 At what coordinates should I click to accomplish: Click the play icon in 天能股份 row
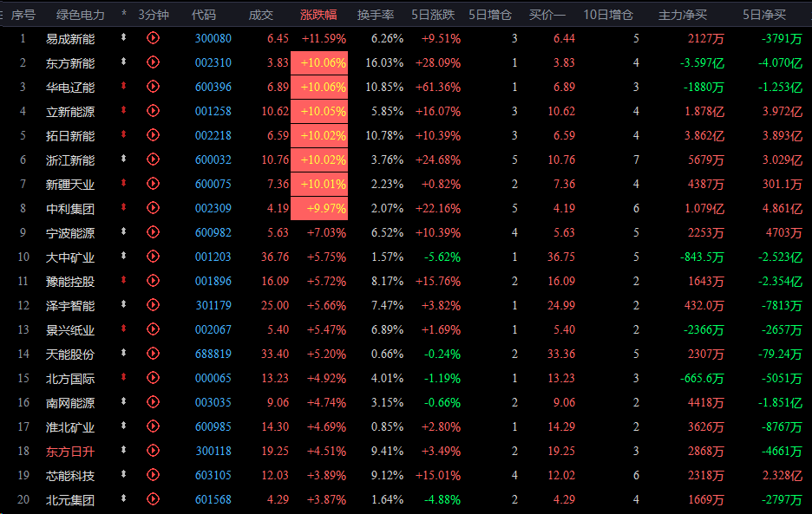[154, 354]
